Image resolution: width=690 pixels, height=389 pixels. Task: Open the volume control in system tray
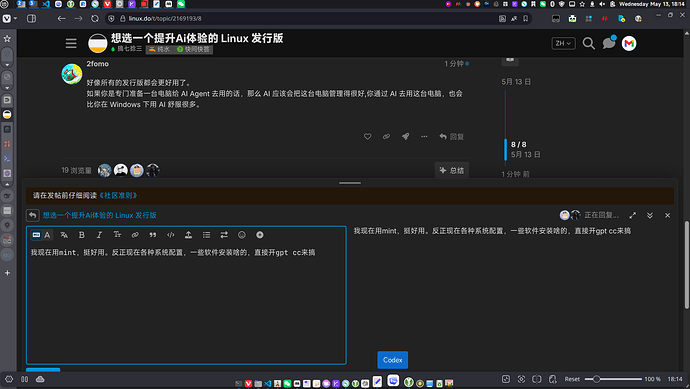(602, 4)
